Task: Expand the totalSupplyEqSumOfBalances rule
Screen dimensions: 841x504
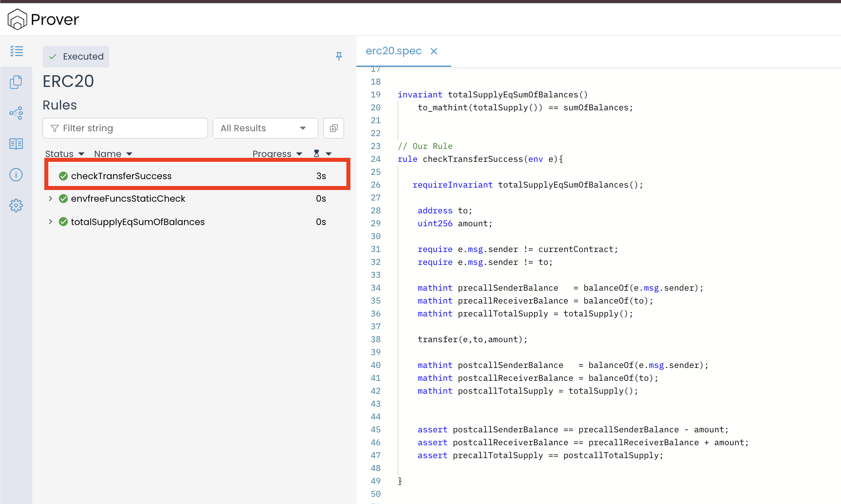Action: 50,222
